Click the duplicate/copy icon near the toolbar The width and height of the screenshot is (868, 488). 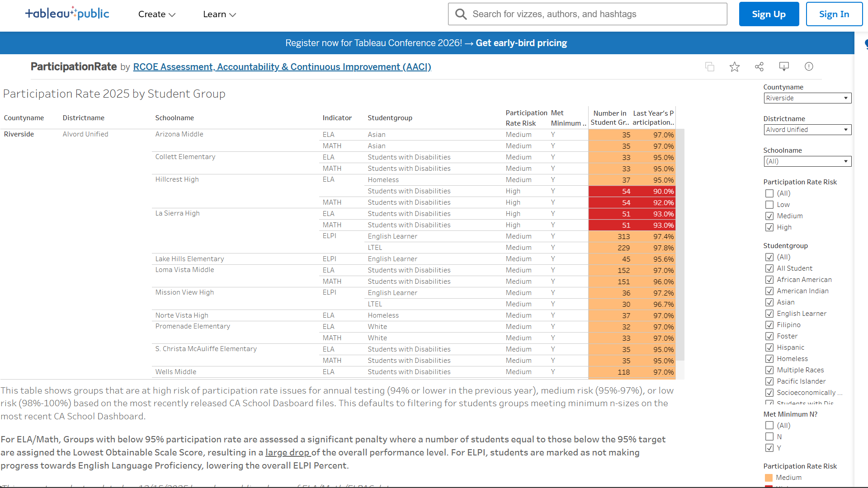click(710, 66)
